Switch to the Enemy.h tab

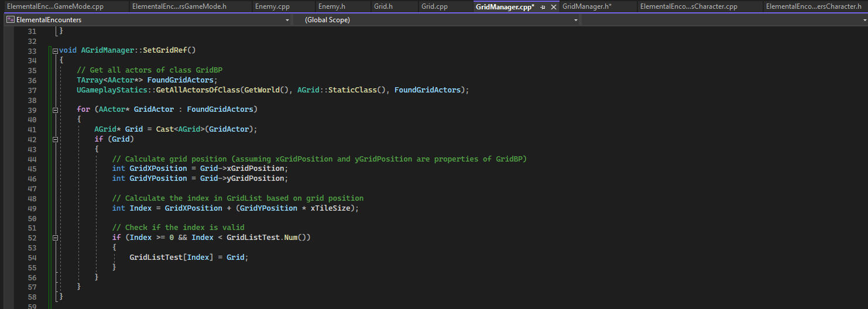[331, 7]
